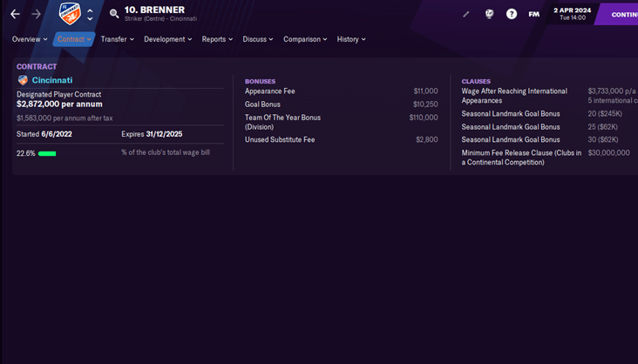The height and width of the screenshot is (364, 638).
Task: Click the back navigation arrow
Action: [x=15, y=14]
